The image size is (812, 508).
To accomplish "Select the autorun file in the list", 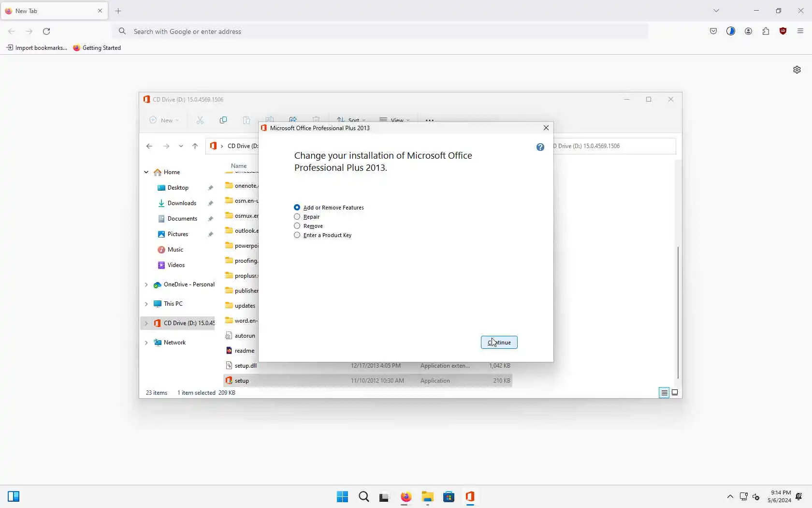I will tap(241, 336).
